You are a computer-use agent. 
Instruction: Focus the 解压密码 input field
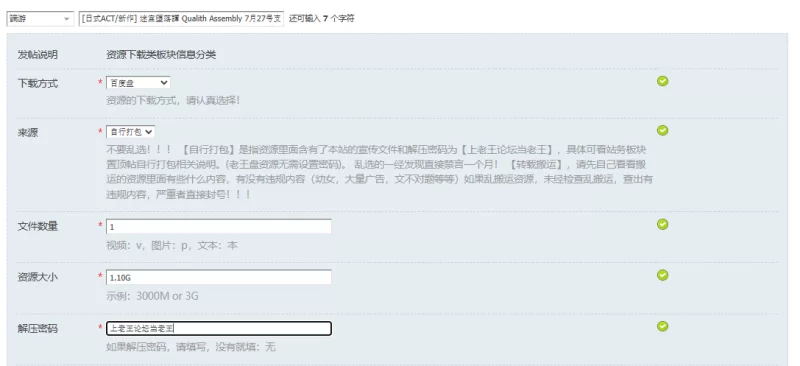[x=219, y=329]
